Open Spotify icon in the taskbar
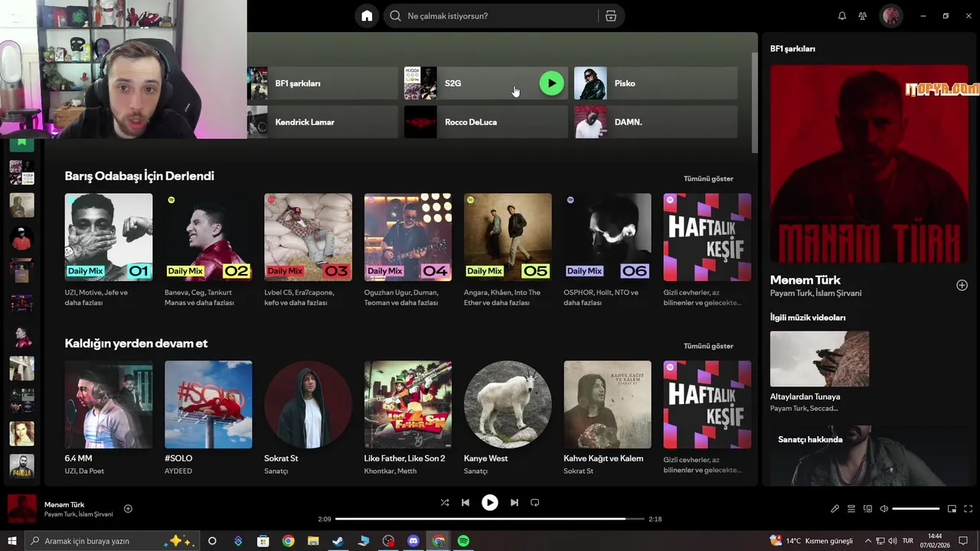The width and height of the screenshot is (980, 551). tap(463, 541)
